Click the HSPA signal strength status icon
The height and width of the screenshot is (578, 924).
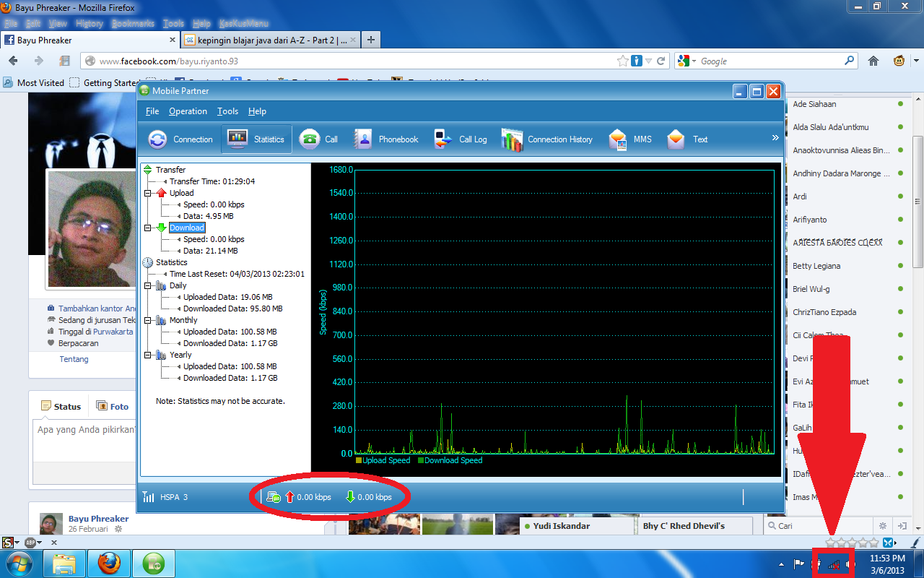coord(149,497)
